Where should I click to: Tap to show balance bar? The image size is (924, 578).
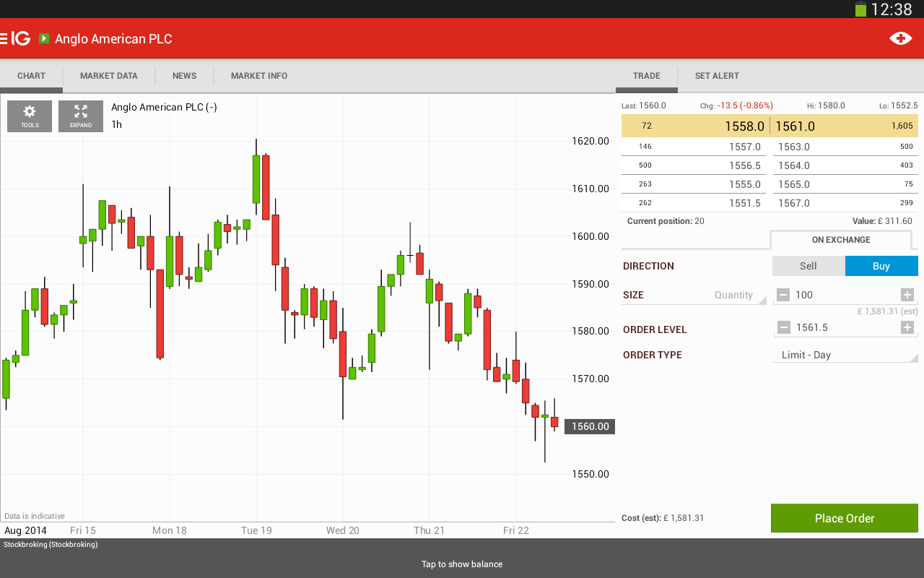[462, 564]
